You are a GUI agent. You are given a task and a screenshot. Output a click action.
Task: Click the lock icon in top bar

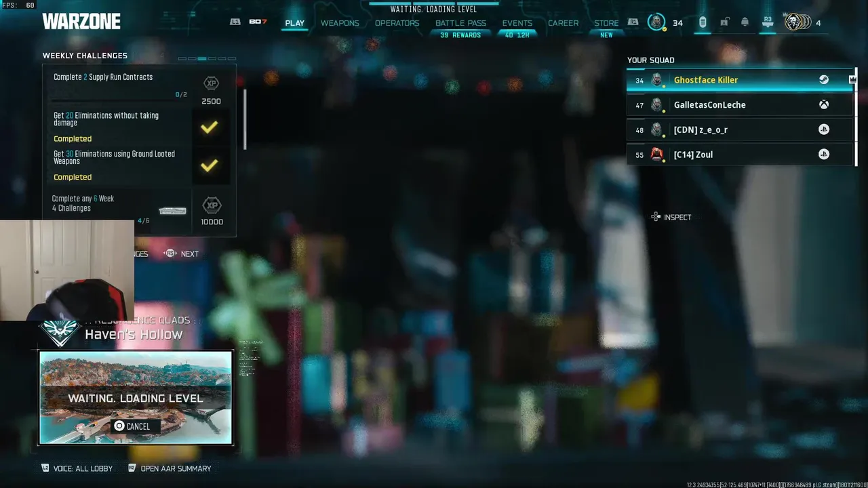(x=724, y=22)
